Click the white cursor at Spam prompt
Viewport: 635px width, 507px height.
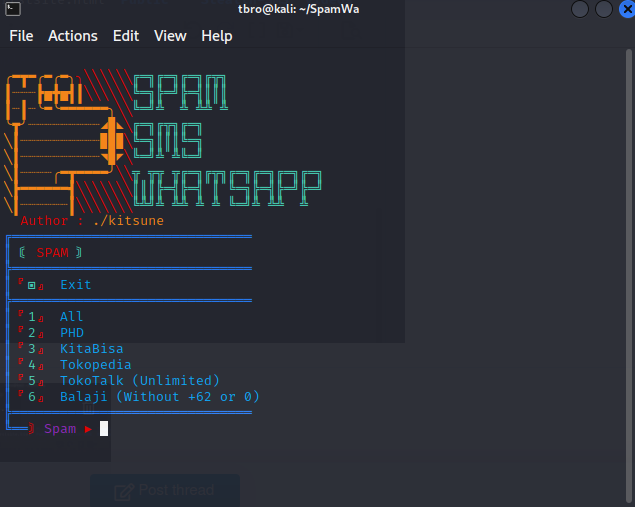coord(104,428)
